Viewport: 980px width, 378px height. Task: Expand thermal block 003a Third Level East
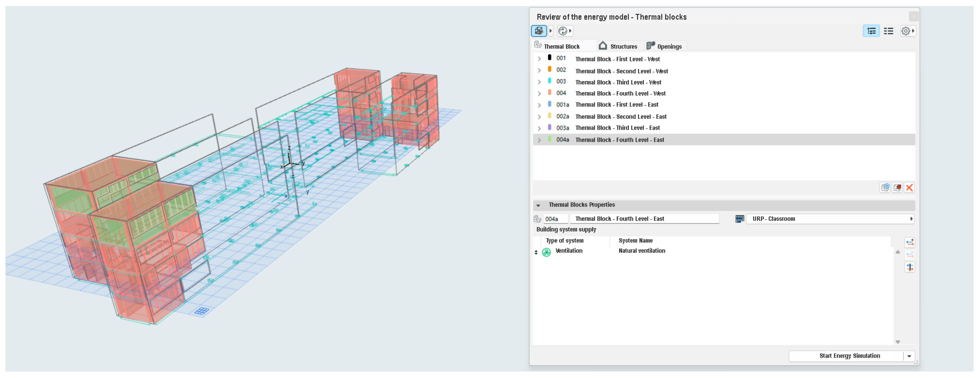pyautogui.click(x=539, y=128)
